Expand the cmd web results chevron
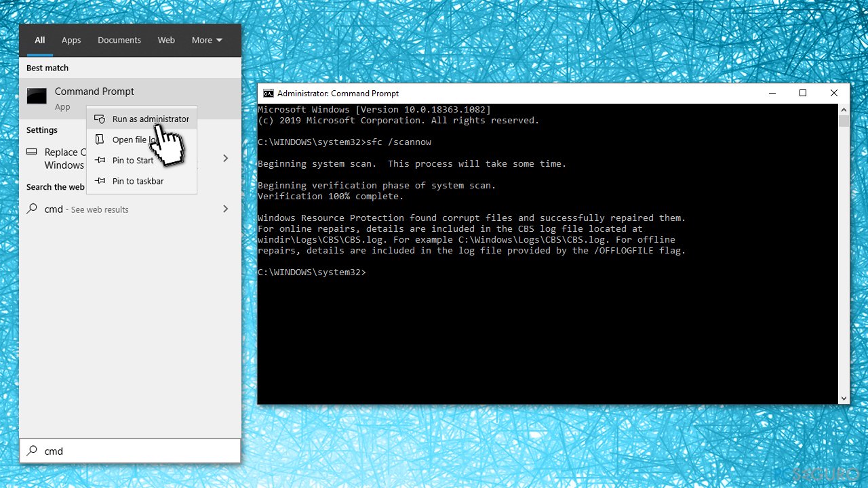The image size is (868, 488). (225, 209)
